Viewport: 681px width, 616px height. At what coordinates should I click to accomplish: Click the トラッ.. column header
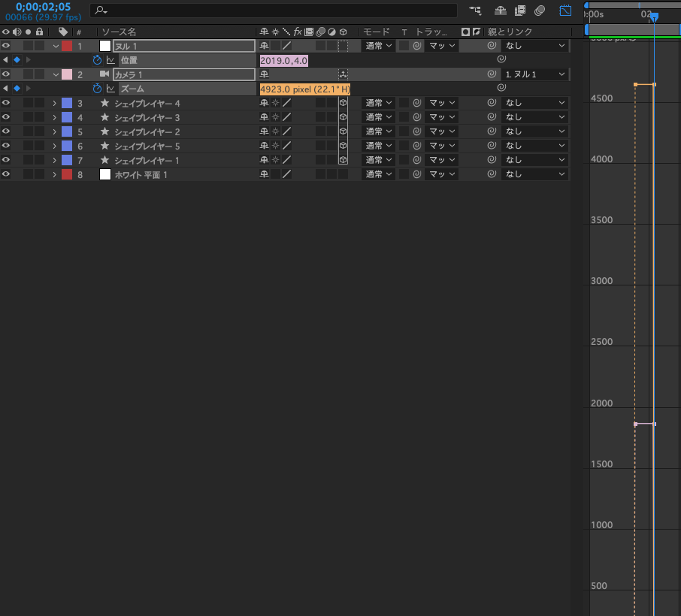(x=431, y=32)
